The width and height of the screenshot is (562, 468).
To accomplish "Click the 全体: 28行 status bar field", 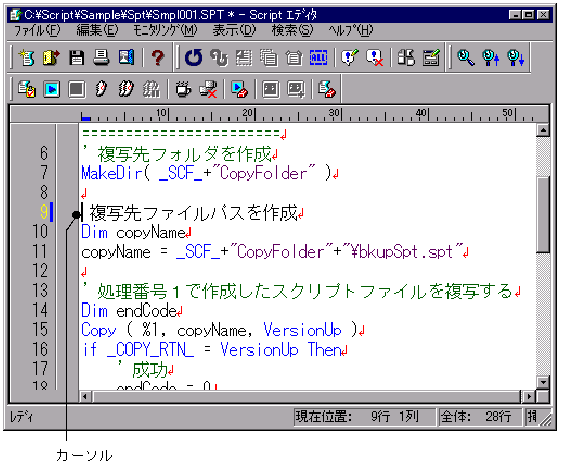I will pyautogui.click(x=481, y=417).
